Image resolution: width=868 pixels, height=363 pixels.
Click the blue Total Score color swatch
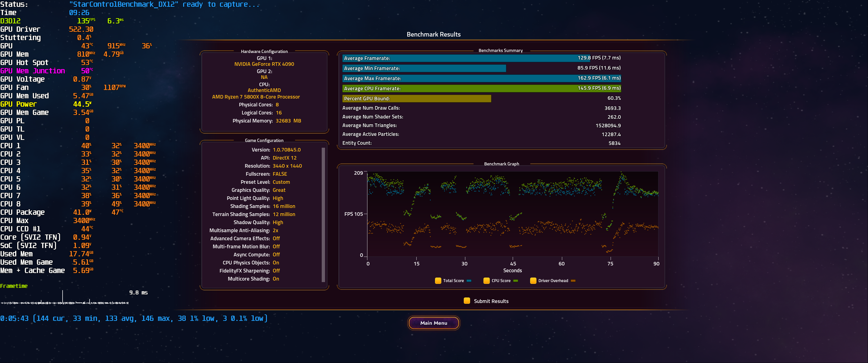coord(468,281)
